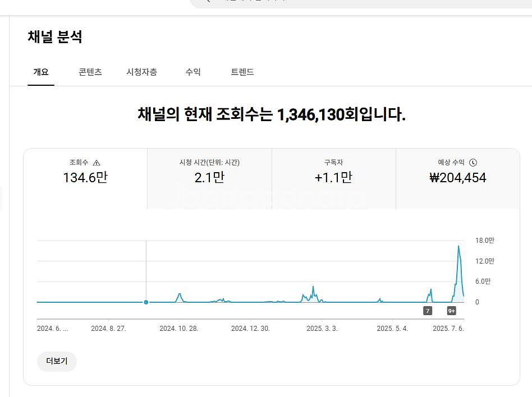Click the 2024. 8. 27. date axis label

pos(108,329)
